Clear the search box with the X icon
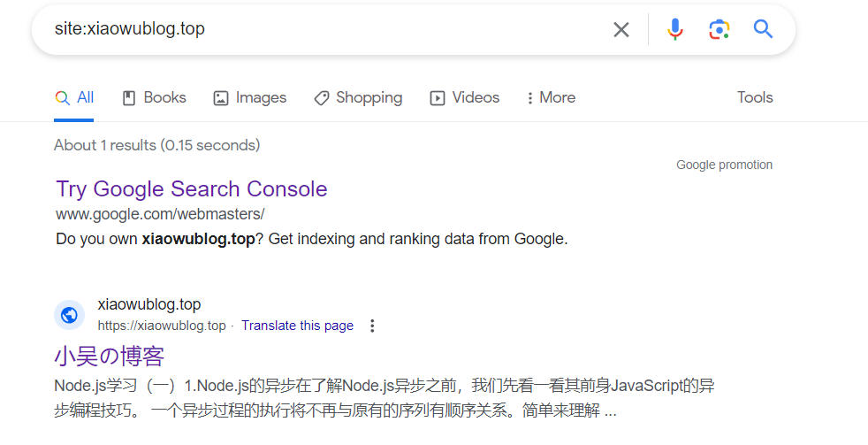Image resolution: width=868 pixels, height=445 pixels. coord(621,30)
